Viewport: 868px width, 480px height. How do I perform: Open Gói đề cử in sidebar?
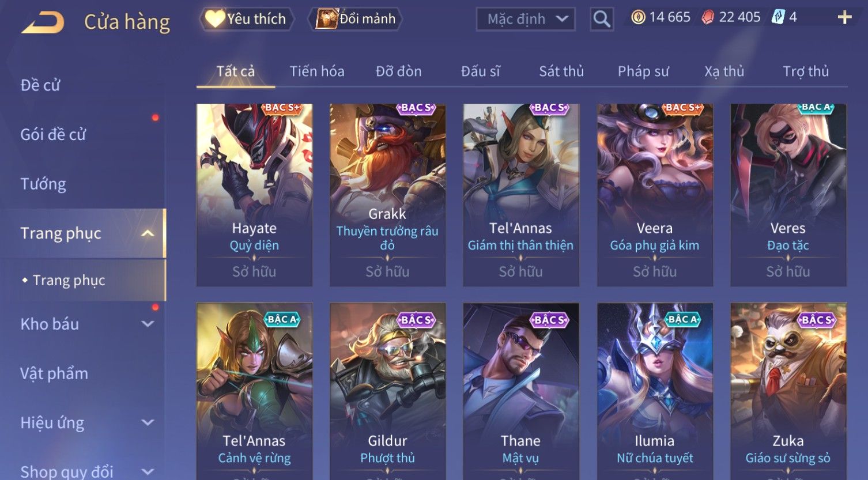pos(53,134)
